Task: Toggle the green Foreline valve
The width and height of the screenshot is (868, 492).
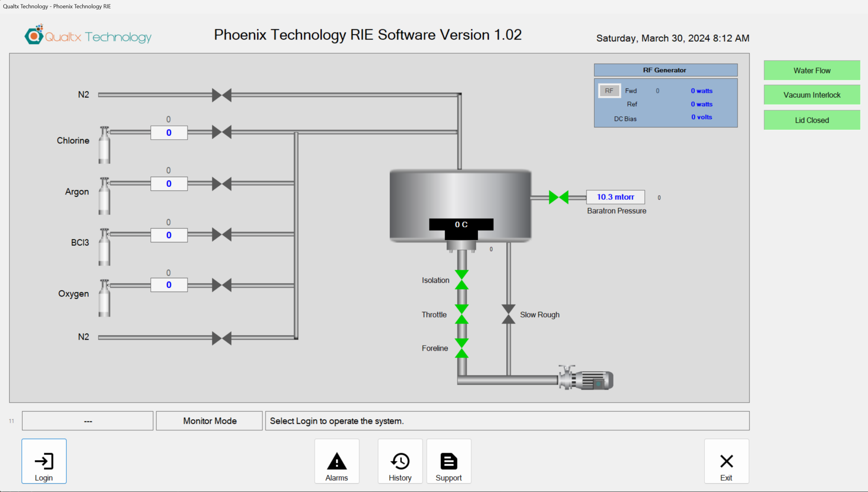Action: (x=462, y=348)
